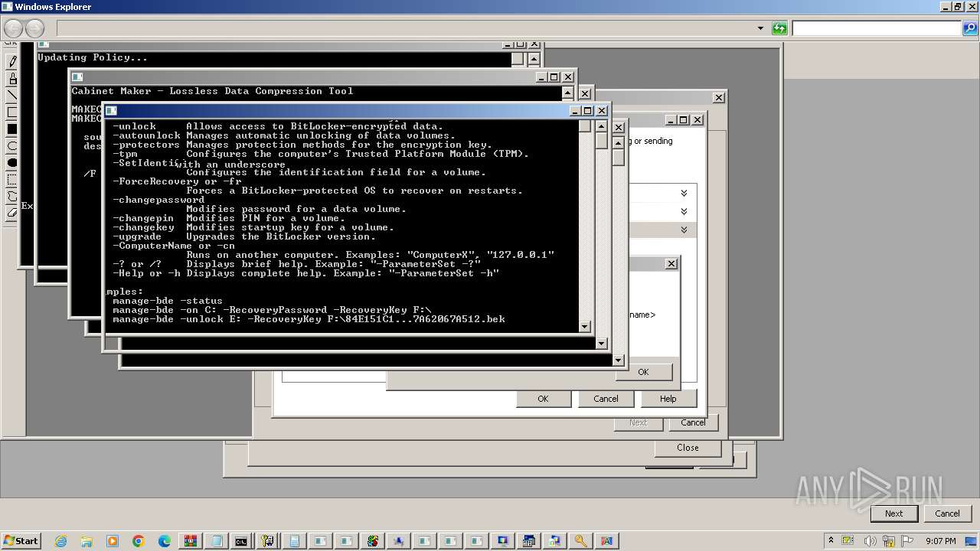Switch to the calculator-like taskbar button

point(295,540)
